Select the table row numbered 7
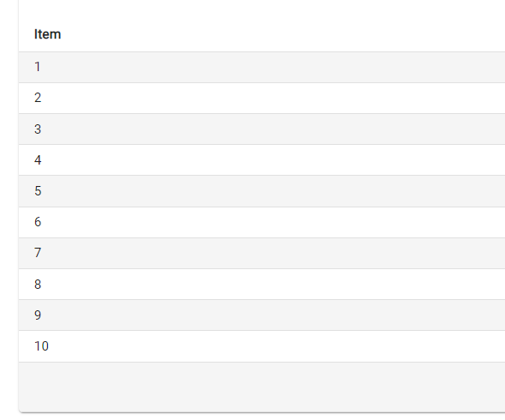Screen dimensions: 505x420 tap(262, 253)
